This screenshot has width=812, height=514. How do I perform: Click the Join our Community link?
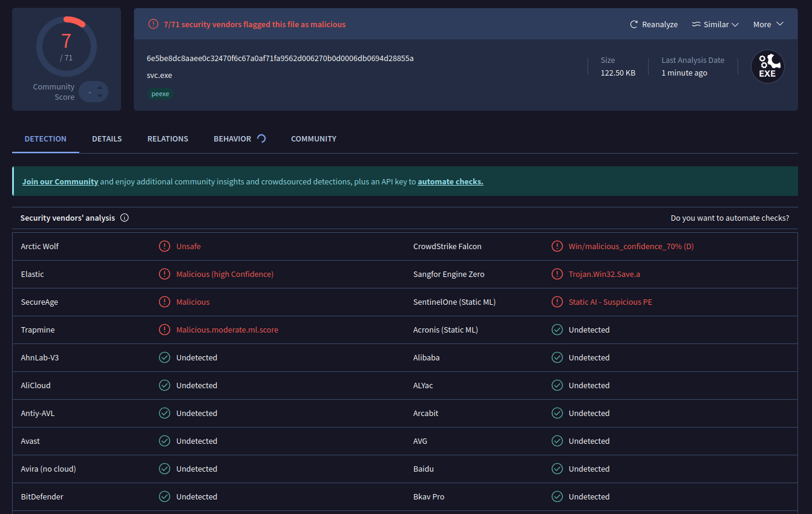point(60,181)
